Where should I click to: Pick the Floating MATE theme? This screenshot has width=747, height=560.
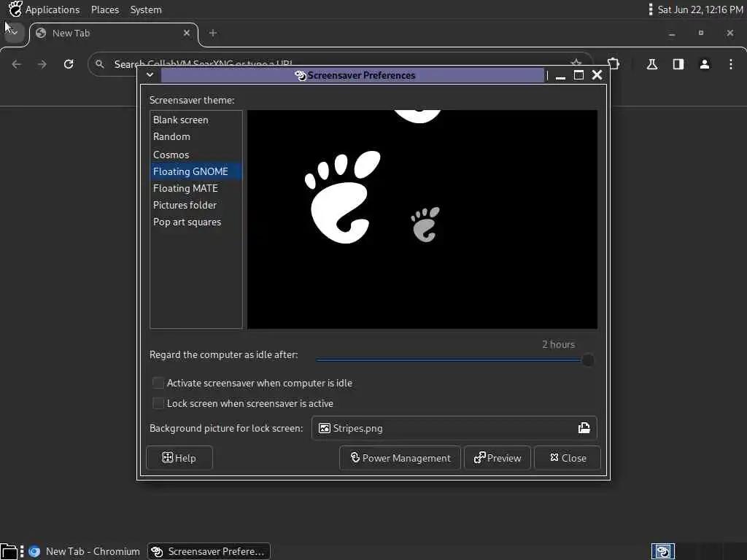[x=196, y=188]
